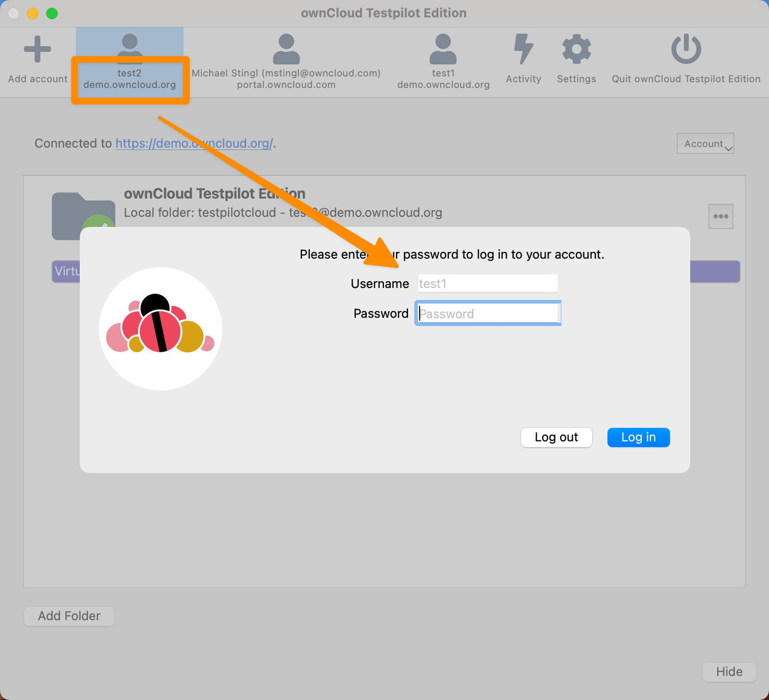This screenshot has height=700, width=769.
Task: Click the Log in button
Action: point(638,437)
